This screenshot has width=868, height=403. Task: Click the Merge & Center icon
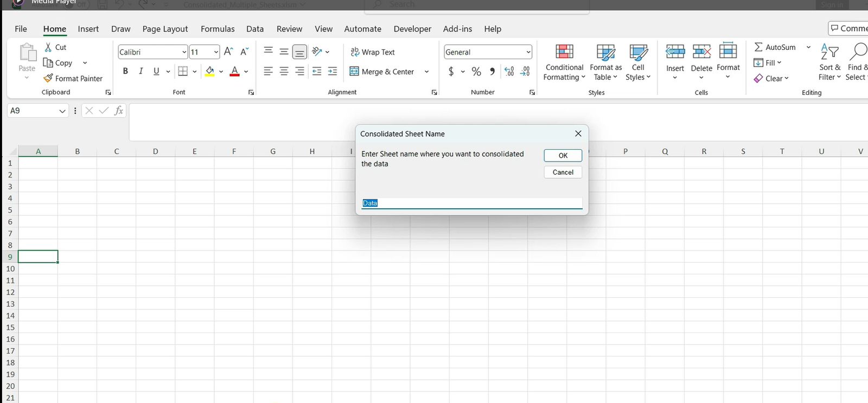point(354,72)
